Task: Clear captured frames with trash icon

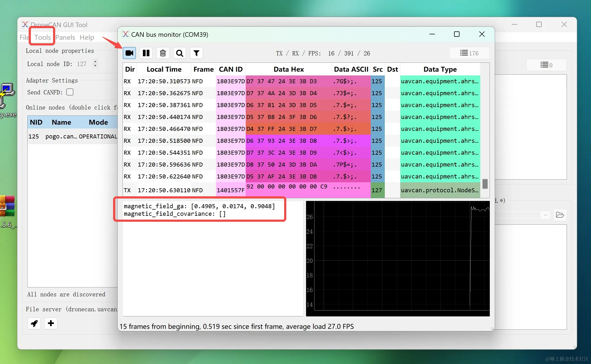Action: click(x=163, y=53)
